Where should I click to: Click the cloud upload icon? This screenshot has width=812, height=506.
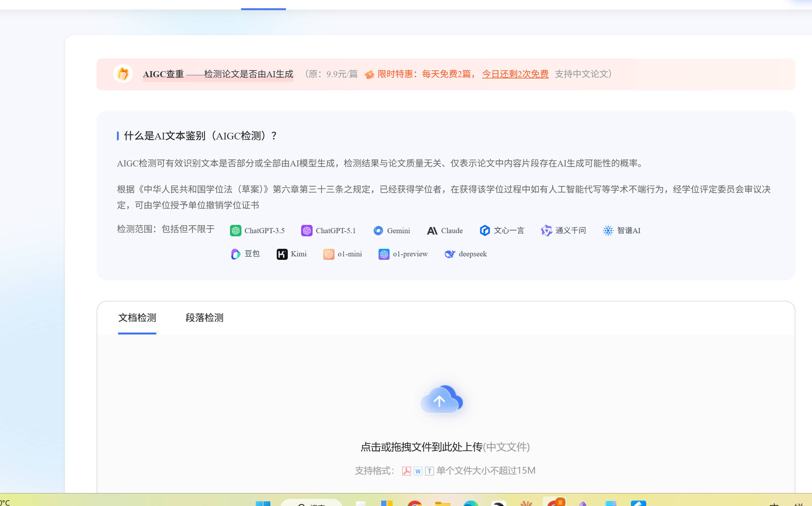point(442,400)
